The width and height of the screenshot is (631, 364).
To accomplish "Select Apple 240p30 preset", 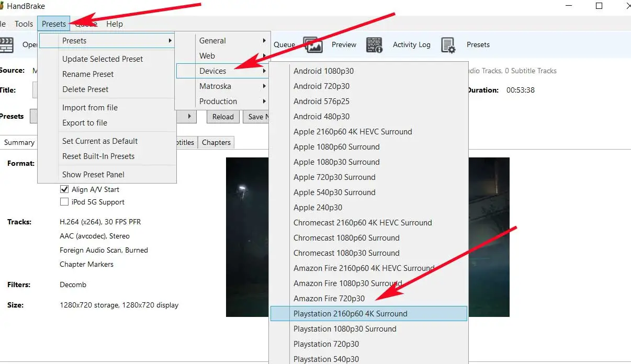I will coord(368,208).
